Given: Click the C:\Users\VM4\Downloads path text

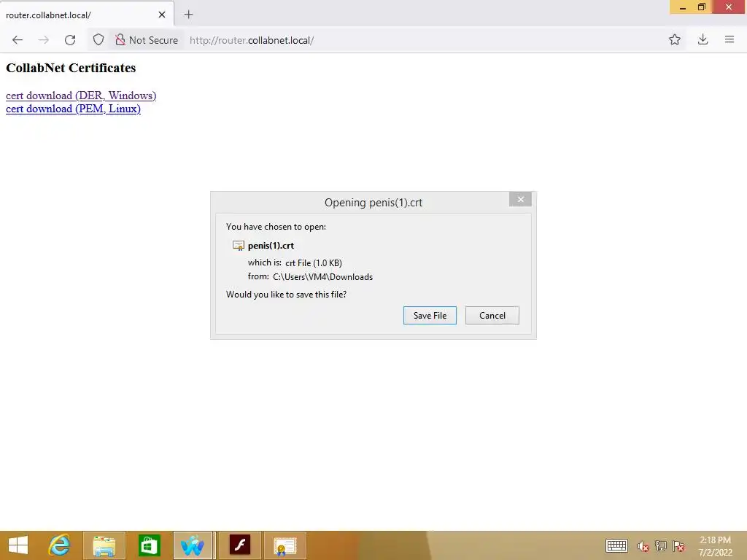Looking at the screenshot, I should (322, 276).
